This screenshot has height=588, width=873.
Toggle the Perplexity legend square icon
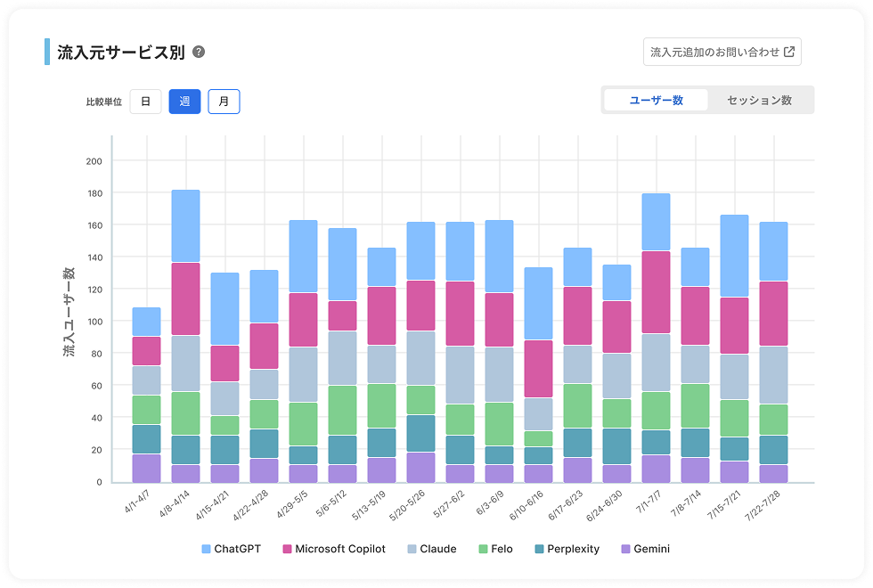[540, 549]
